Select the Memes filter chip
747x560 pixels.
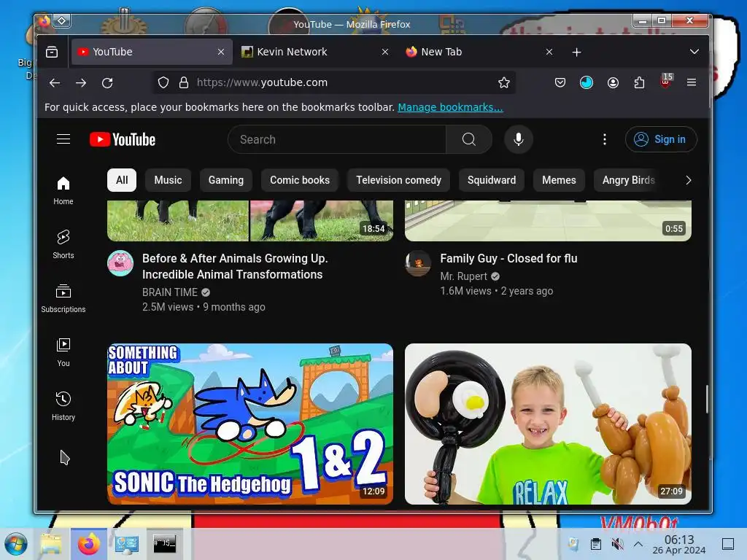(x=559, y=180)
